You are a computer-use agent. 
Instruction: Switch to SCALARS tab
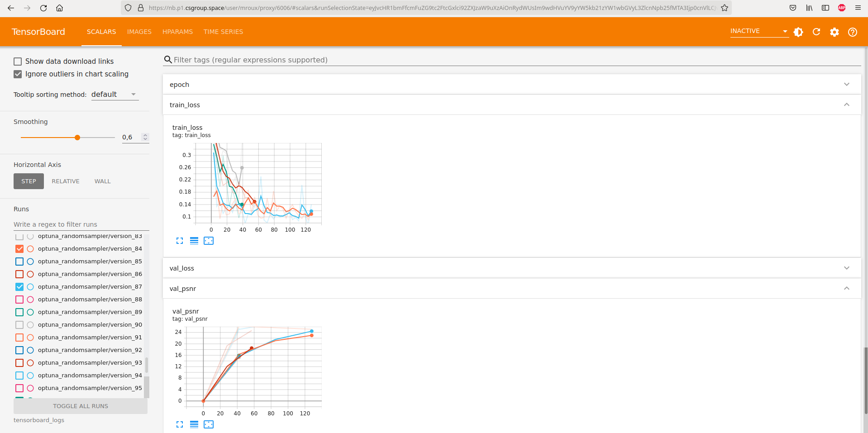(101, 32)
